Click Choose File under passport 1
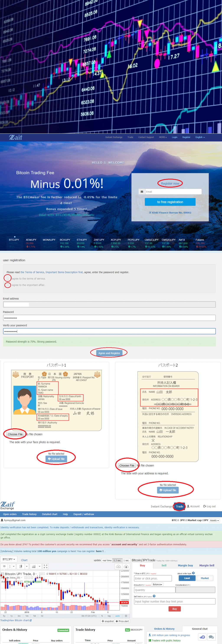 point(15,434)
